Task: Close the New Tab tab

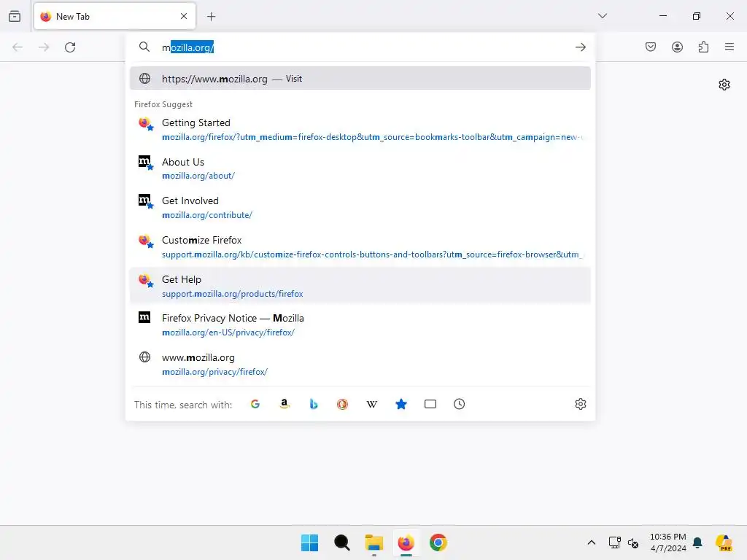Action: click(x=184, y=16)
